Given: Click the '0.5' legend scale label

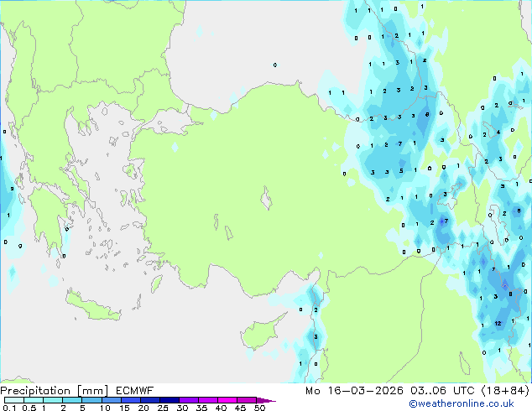Looking at the screenshot, I should 29,408.
